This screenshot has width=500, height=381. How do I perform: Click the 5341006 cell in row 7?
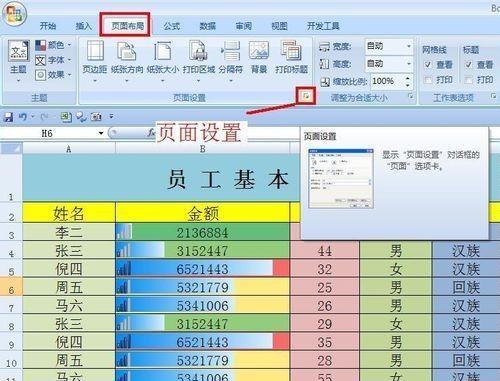[x=202, y=305]
